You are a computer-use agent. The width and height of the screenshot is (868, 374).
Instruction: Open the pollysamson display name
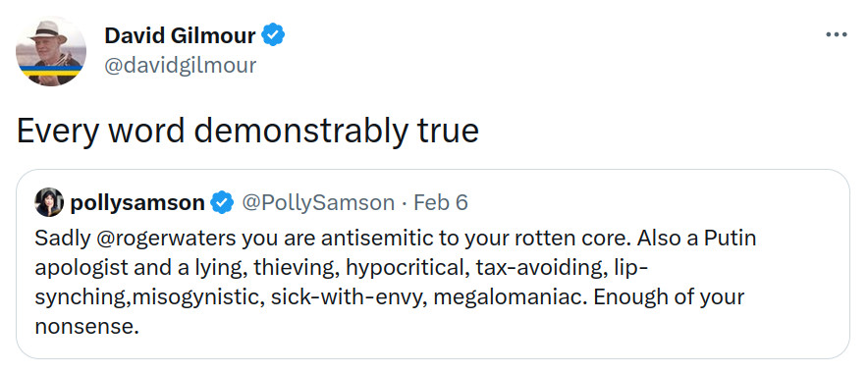click(137, 203)
